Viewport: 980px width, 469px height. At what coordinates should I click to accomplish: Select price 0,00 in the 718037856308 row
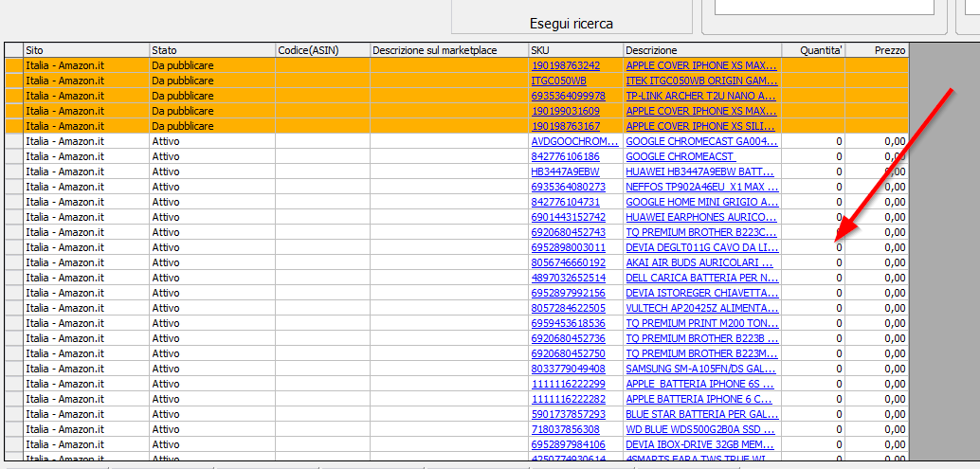pos(877,429)
